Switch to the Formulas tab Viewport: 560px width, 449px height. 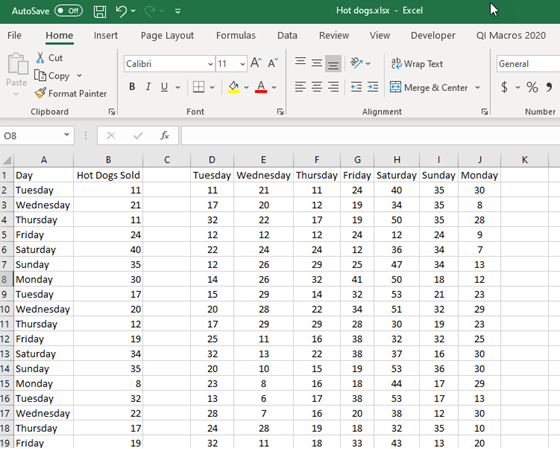pyautogui.click(x=236, y=35)
